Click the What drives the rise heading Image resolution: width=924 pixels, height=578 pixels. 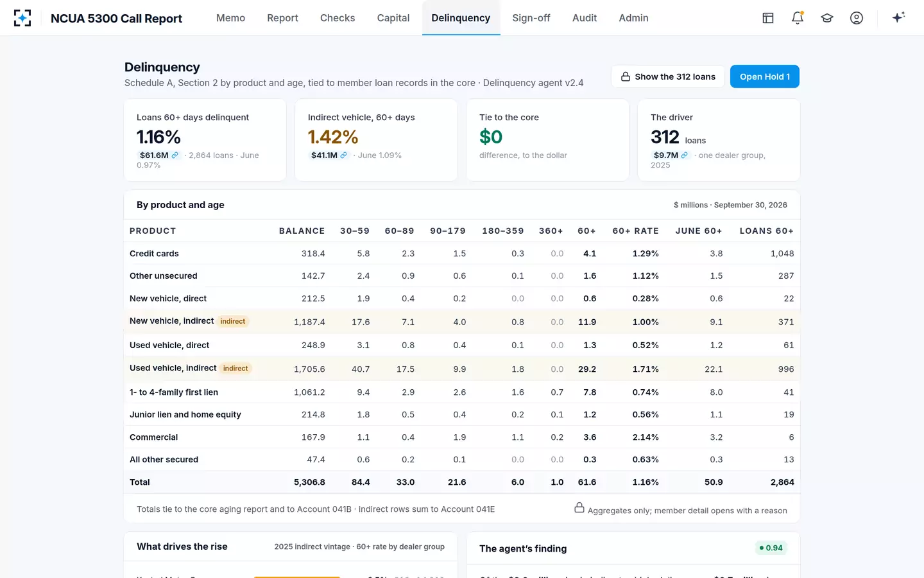[x=182, y=547]
